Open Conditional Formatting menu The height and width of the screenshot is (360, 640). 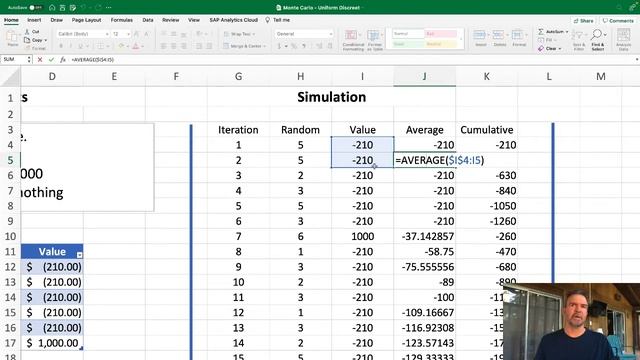click(x=353, y=40)
